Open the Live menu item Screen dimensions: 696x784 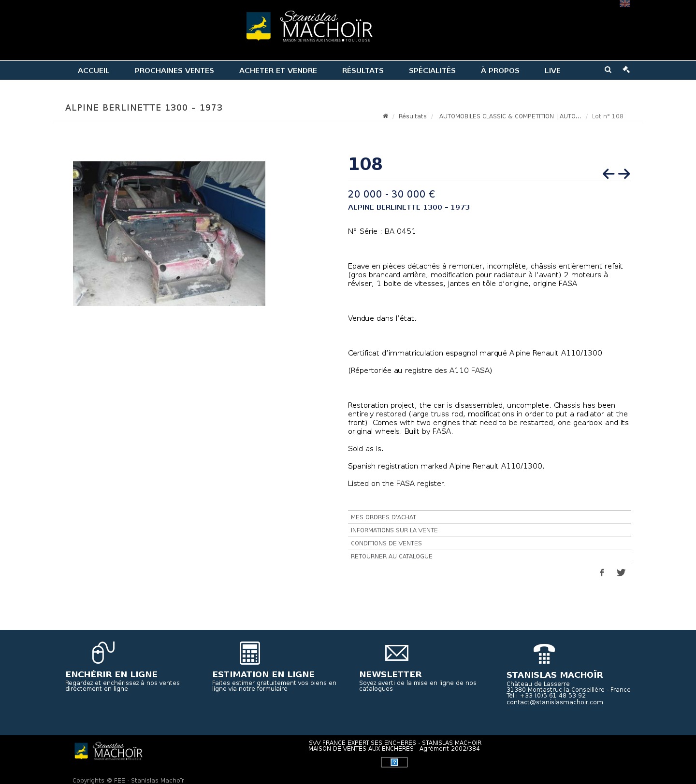tap(552, 71)
